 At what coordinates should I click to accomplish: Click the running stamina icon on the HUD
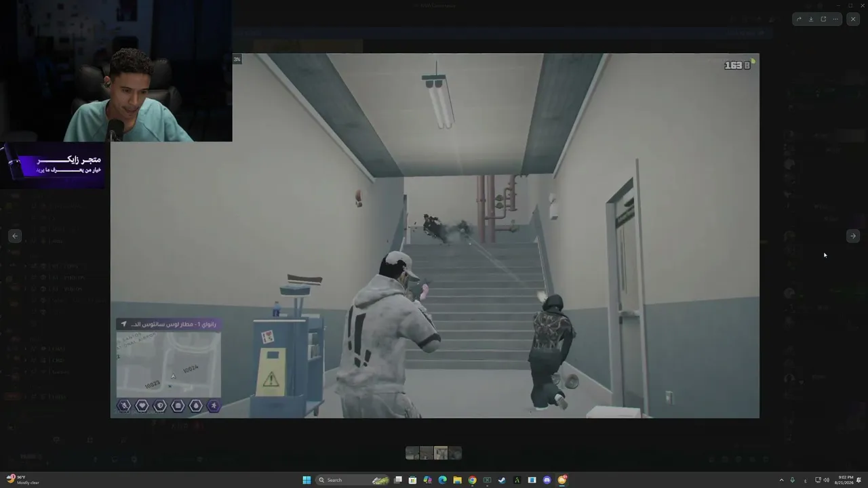[x=214, y=405]
